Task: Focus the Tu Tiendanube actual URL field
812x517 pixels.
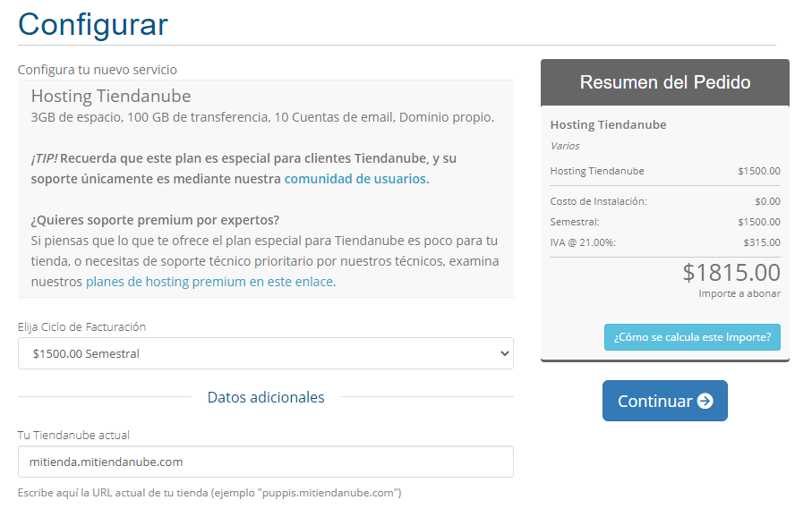Action: [265, 462]
